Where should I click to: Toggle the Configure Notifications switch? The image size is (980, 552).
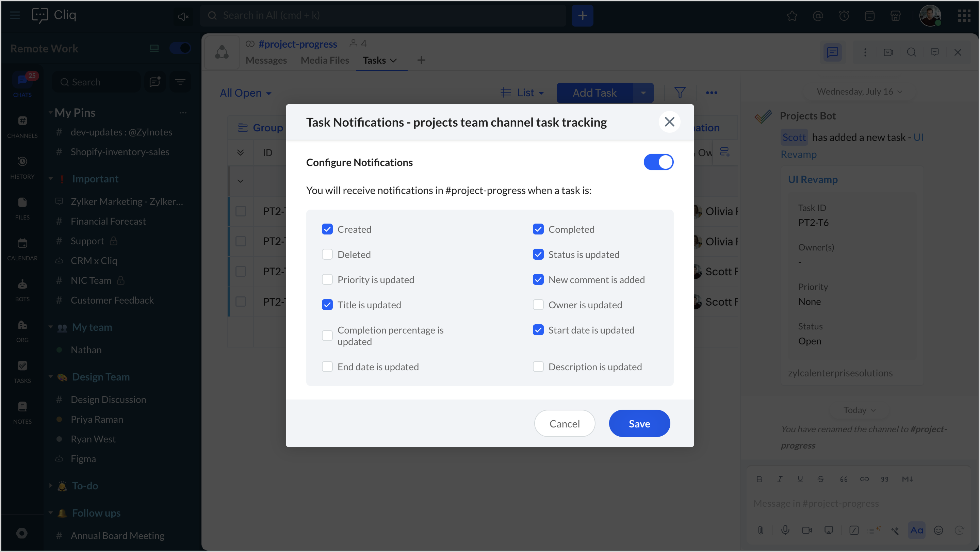coord(658,162)
